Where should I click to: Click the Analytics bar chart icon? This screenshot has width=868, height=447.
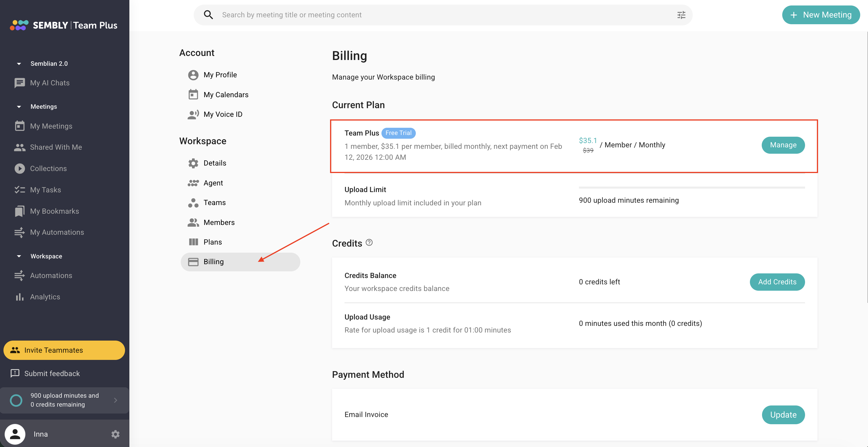point(20,296)
